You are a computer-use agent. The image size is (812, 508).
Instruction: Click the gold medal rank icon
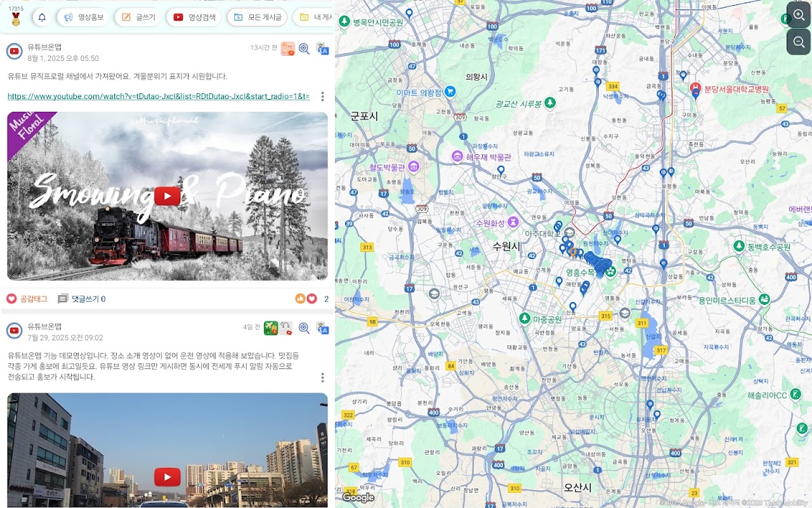click(15, 20)
